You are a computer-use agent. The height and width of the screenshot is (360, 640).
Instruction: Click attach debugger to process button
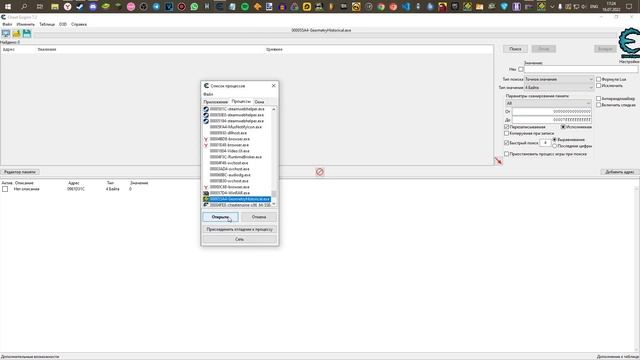(240, 229)
